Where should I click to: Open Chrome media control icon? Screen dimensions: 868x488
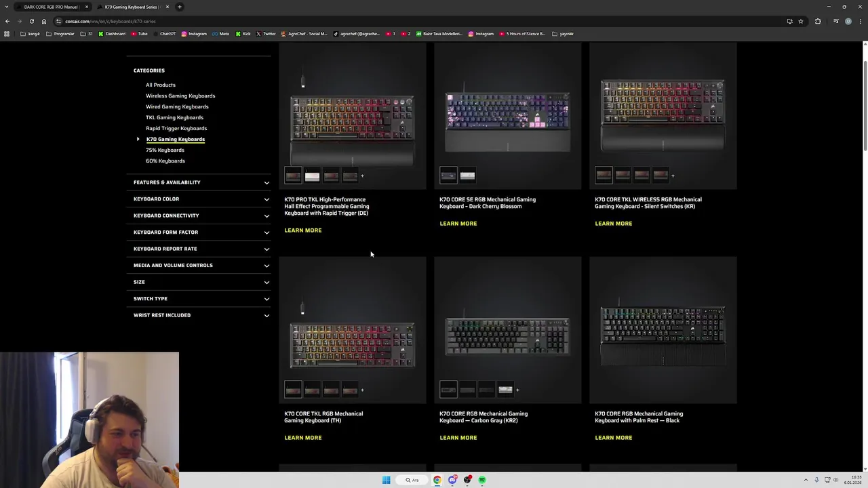point(835,21)
